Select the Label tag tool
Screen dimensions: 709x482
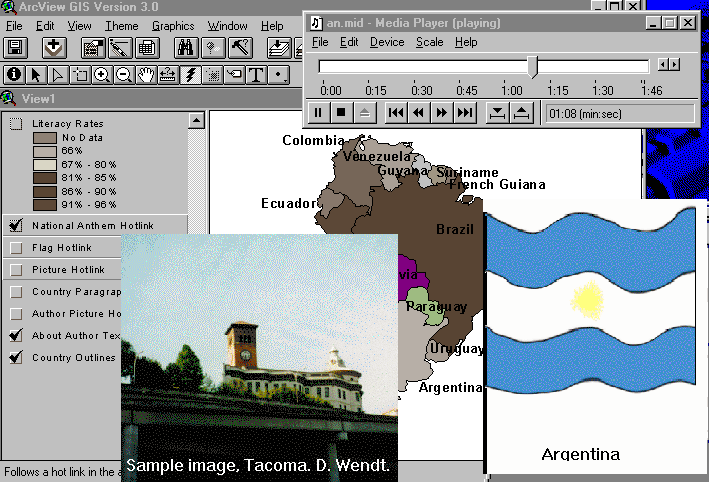pyautogui.click(x=234, y=75)
